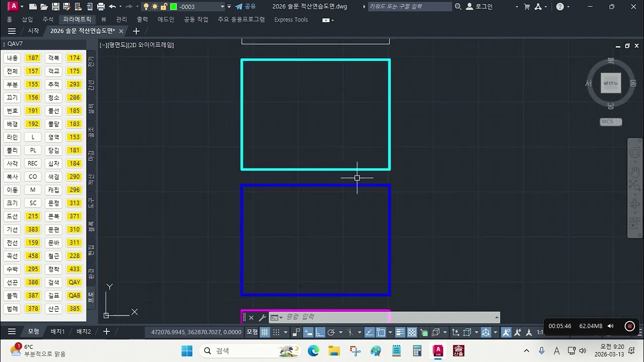The height and width of the screenshot is (362, 644).
Task: Click the file tab hamburger menu icon
Action: pos(12,31)
